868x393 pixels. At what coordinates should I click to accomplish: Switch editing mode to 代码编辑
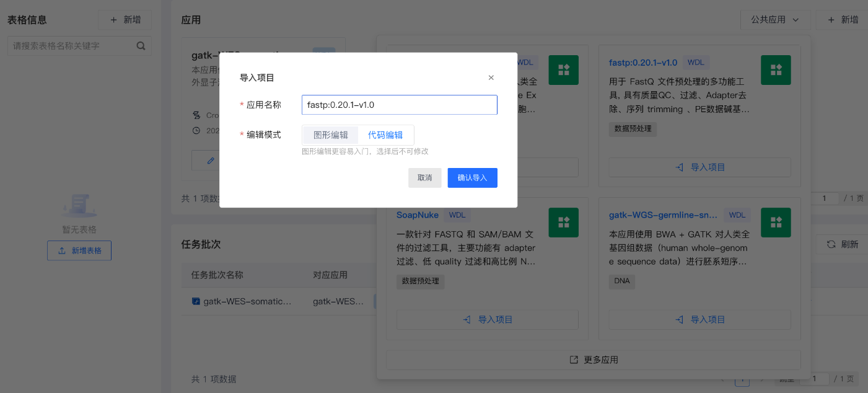tap(385, 135)
